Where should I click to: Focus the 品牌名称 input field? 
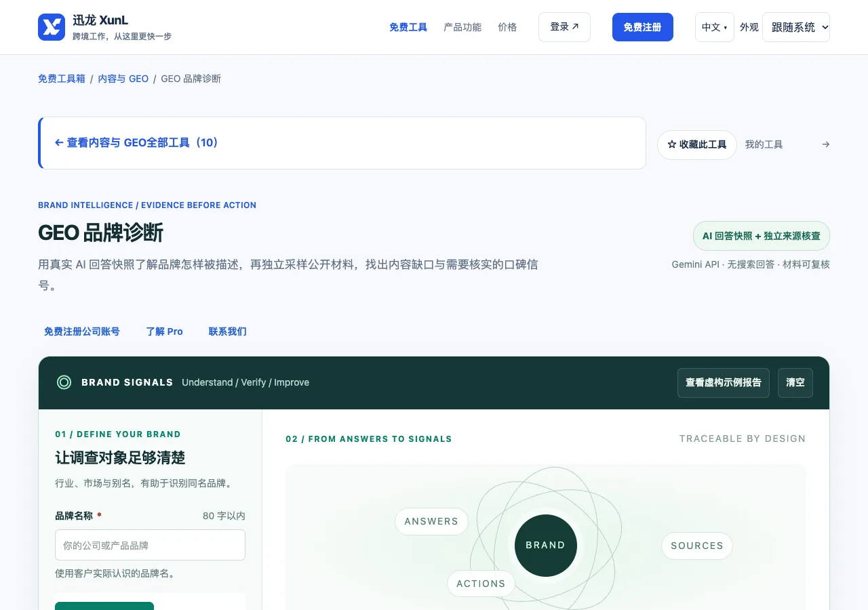click(x=150, y=545)
